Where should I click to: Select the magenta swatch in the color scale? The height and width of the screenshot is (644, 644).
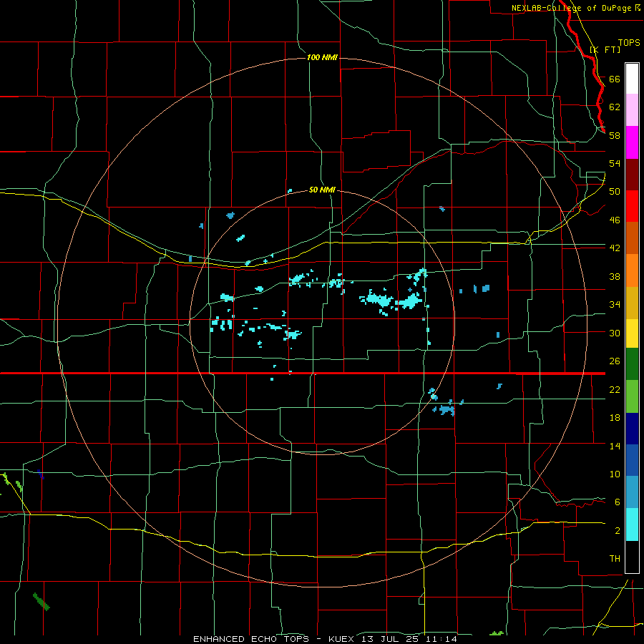tap(632, 142)
